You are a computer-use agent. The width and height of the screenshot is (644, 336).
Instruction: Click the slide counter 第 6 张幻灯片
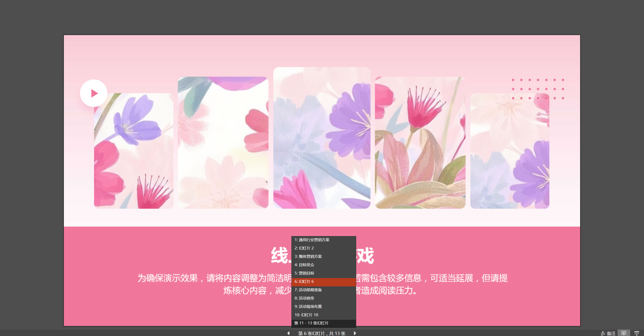click(x=322, y=333)
